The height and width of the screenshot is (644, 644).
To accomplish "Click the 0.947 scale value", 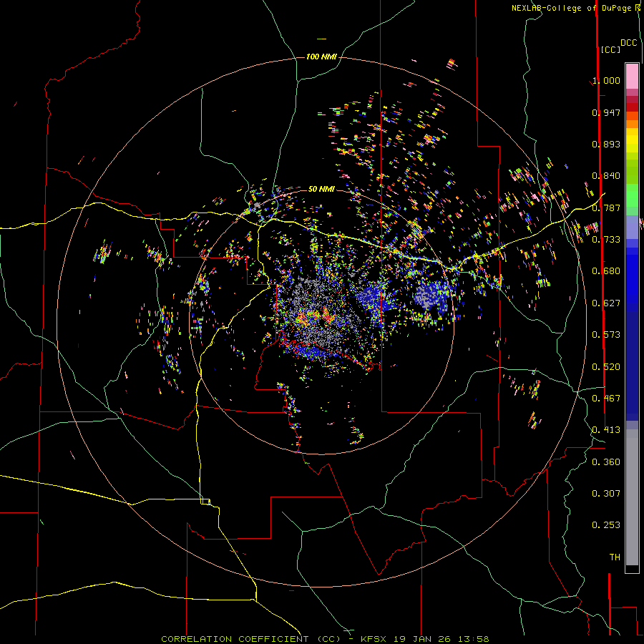I will [606, 112].
